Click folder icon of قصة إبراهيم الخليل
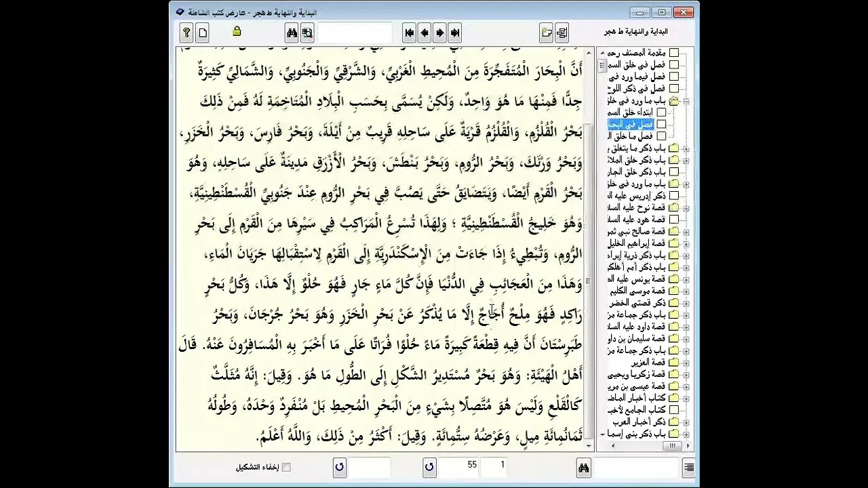Image resolution: width=868 pixels, height=488 pixels. point(674,243)
